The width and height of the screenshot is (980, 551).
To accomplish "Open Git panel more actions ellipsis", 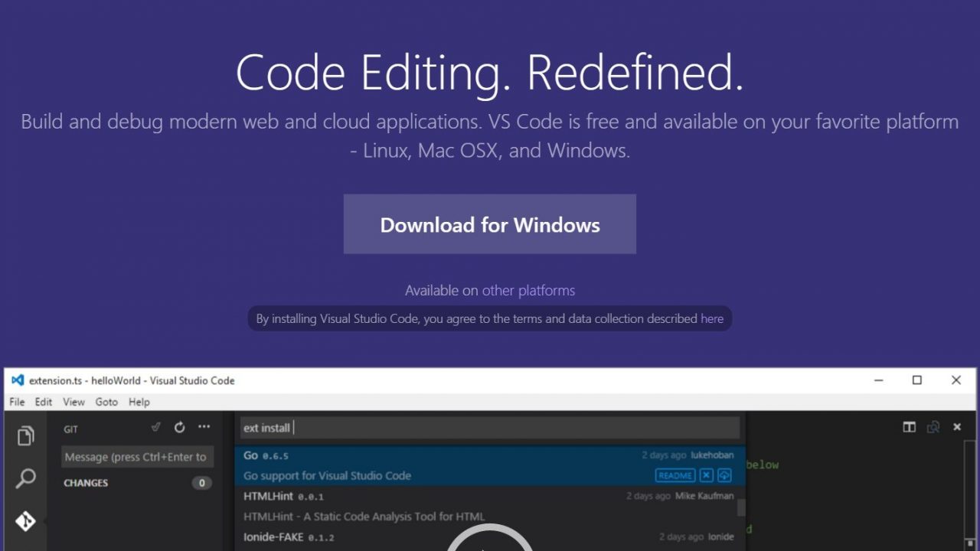I will [204, 427].
